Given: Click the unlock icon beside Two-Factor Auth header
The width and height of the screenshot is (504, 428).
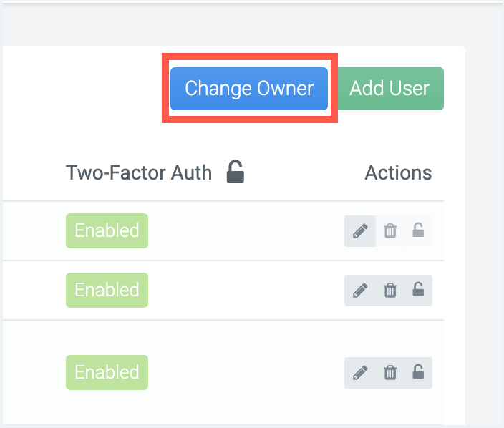Looking at the screenshot, I should 236,172.
